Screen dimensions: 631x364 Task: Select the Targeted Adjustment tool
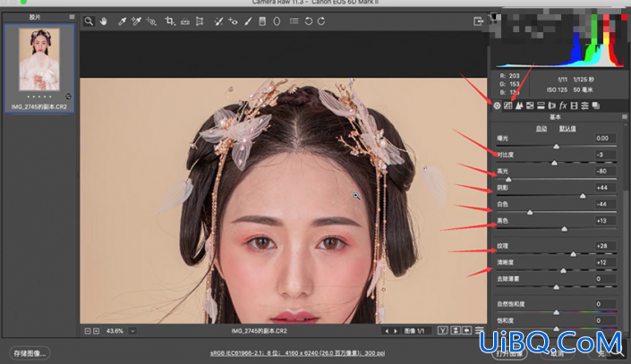coord(151,21)
